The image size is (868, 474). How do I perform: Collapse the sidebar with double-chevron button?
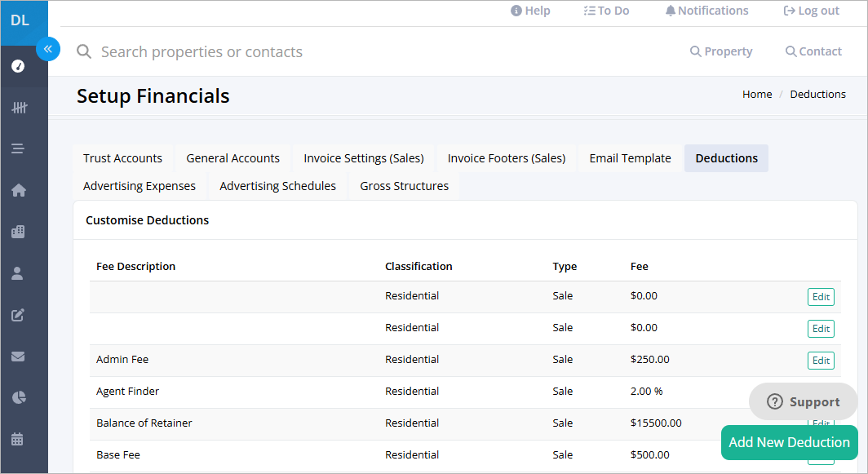click(48, 49)
